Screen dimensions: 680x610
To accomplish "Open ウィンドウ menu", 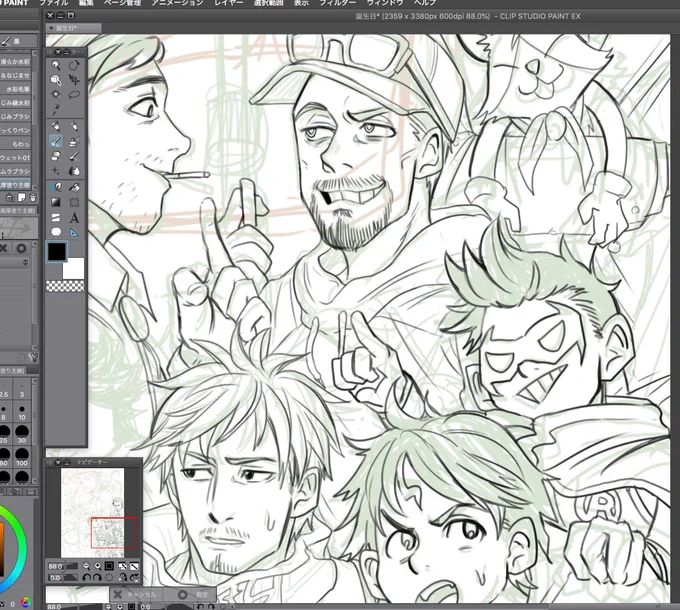I will click(385, 3).
